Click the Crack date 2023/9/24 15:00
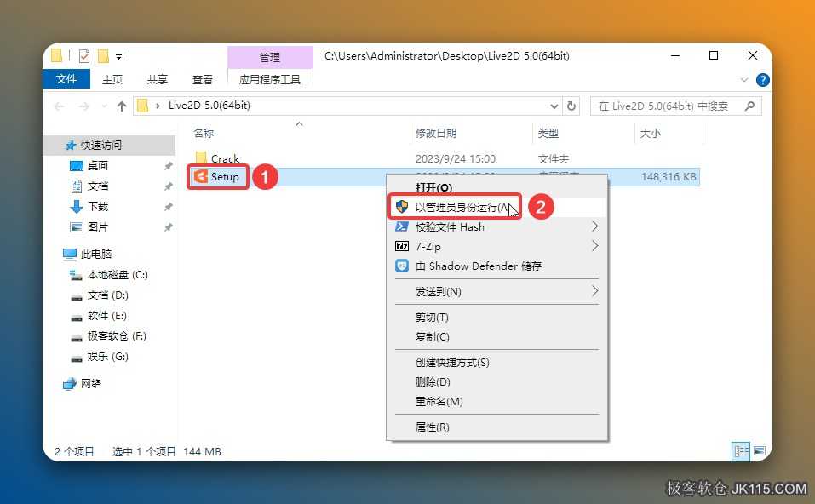815x504 pixels. 456,158
